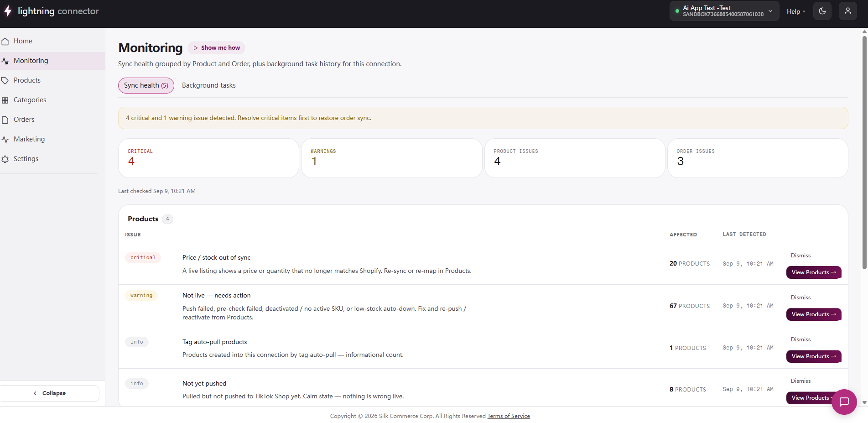Click the '20 PRODUCTS' affected count
This screenshot has height=423, width=868.
(x=690, y=264)
